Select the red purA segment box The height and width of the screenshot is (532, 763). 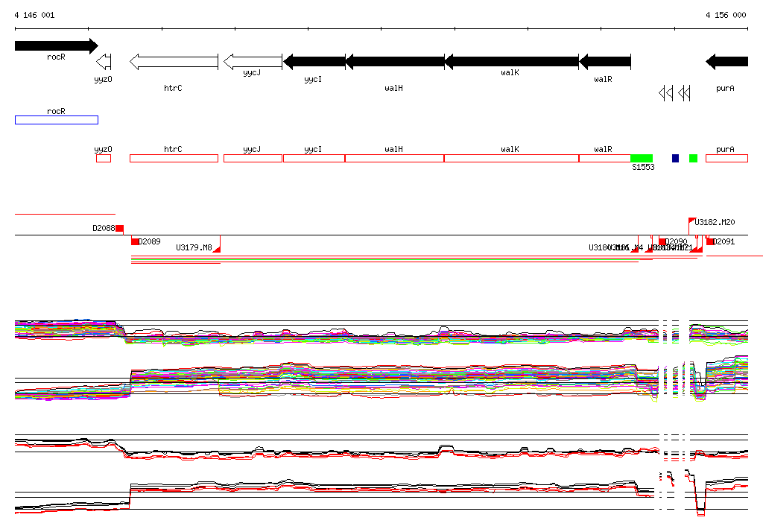[x=727, y=158]
